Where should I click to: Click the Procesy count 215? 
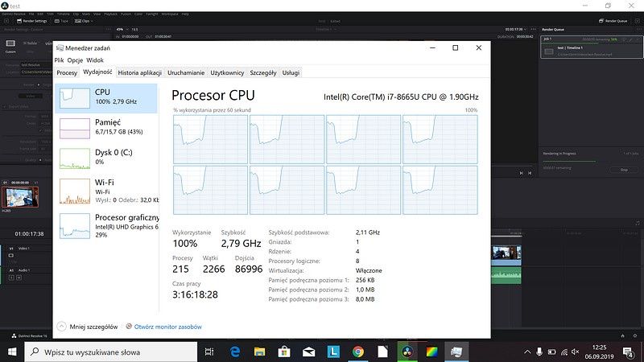pyautogui.click(x=180, y=269)
